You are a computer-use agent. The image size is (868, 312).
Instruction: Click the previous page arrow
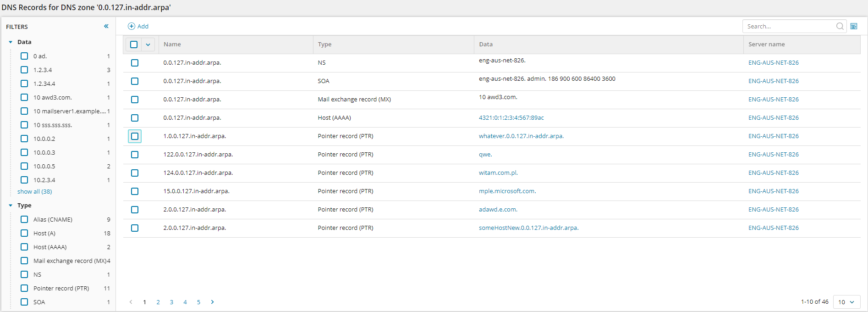click(131, 302)
